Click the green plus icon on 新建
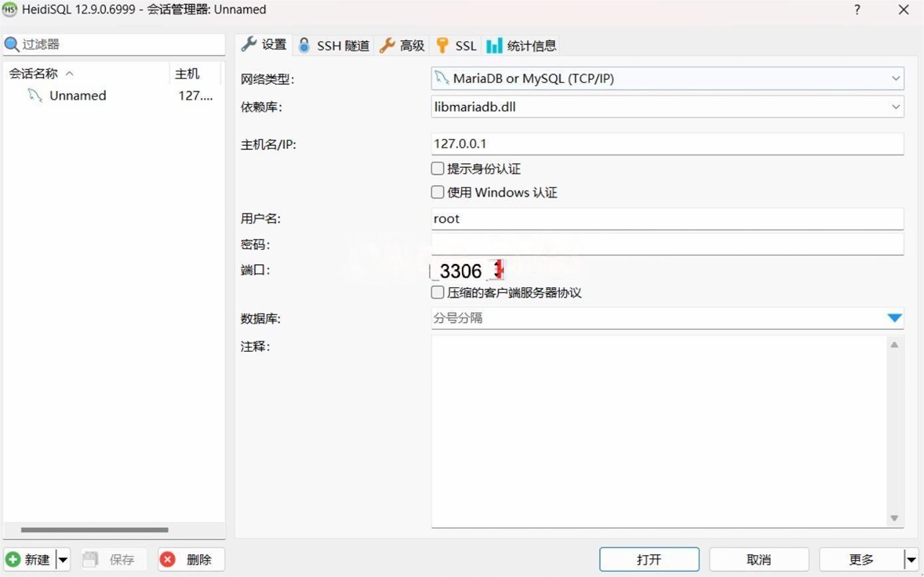Viewport: 924px width, 577px height. 13,559
